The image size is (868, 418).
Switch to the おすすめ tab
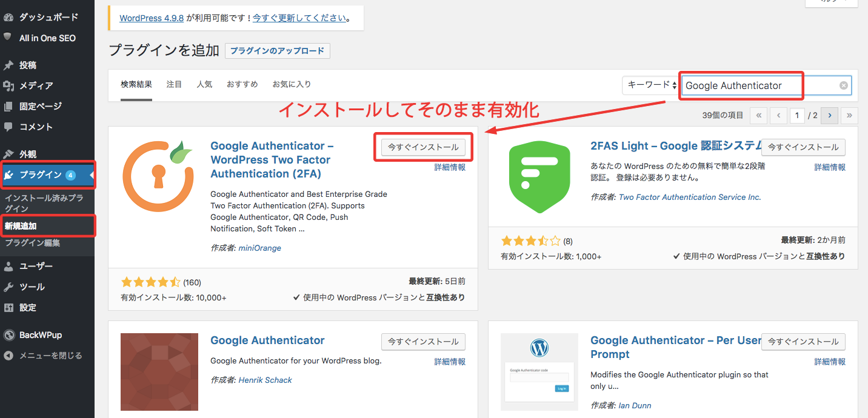[x=242, y=84]
